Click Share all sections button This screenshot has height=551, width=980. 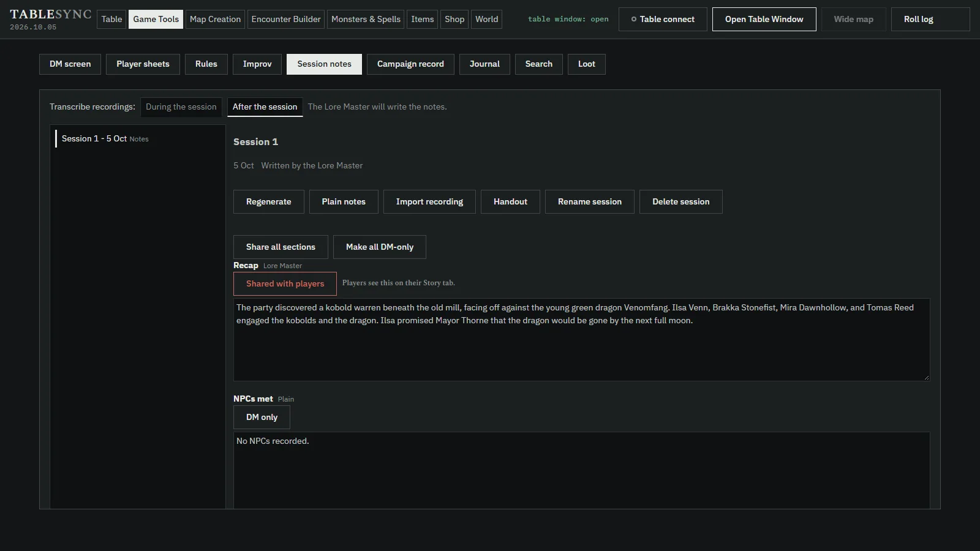coord(281,247)
